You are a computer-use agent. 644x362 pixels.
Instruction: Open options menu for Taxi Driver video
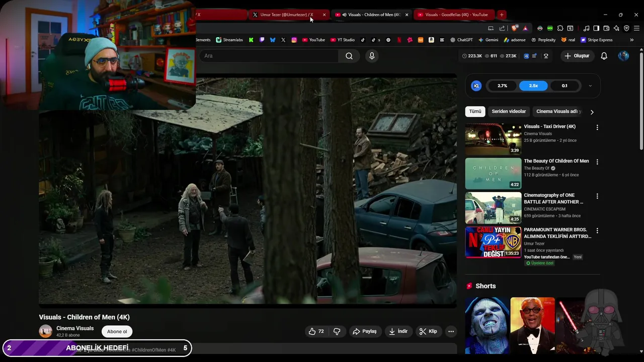(x=597, y=128)
